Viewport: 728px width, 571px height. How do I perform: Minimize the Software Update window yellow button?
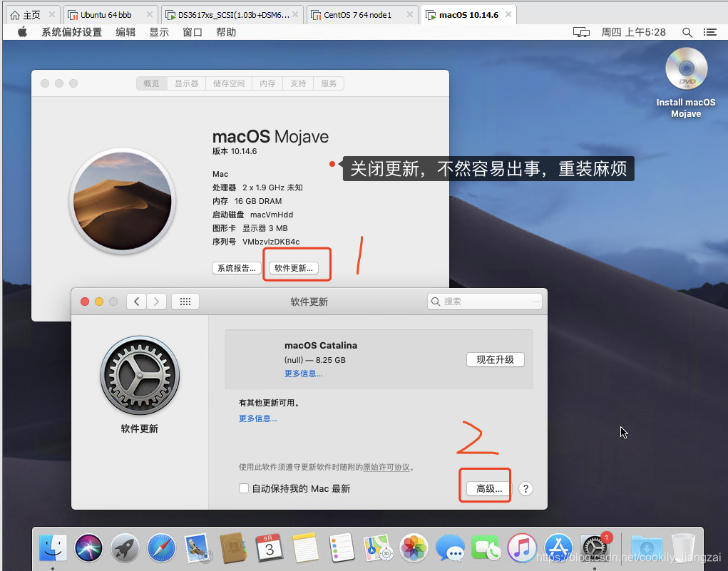[x=99, y=302]
